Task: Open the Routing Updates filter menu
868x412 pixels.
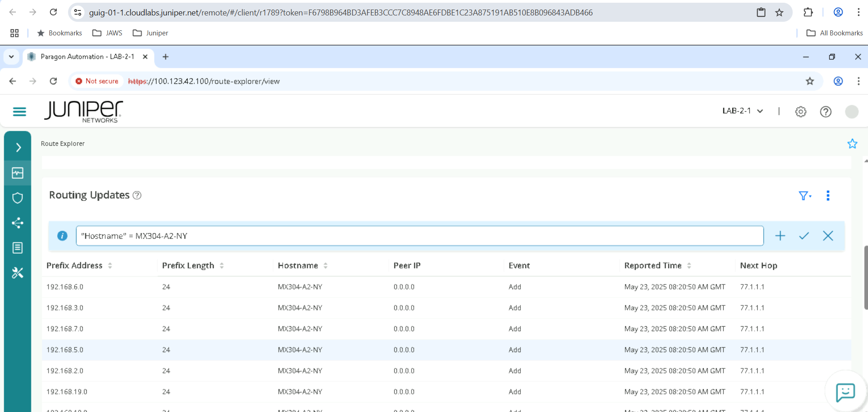Action: click(804, 196)
